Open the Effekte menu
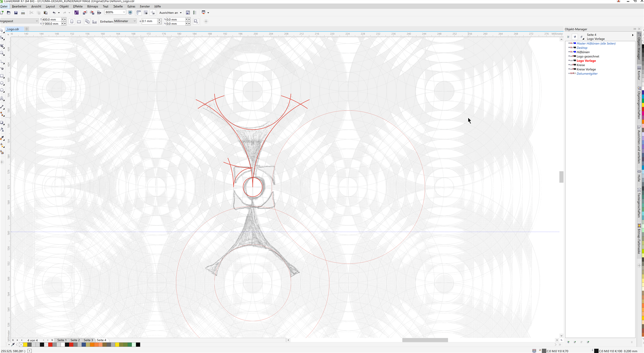The width and height of the screenshot is (644, 353). 78,6
